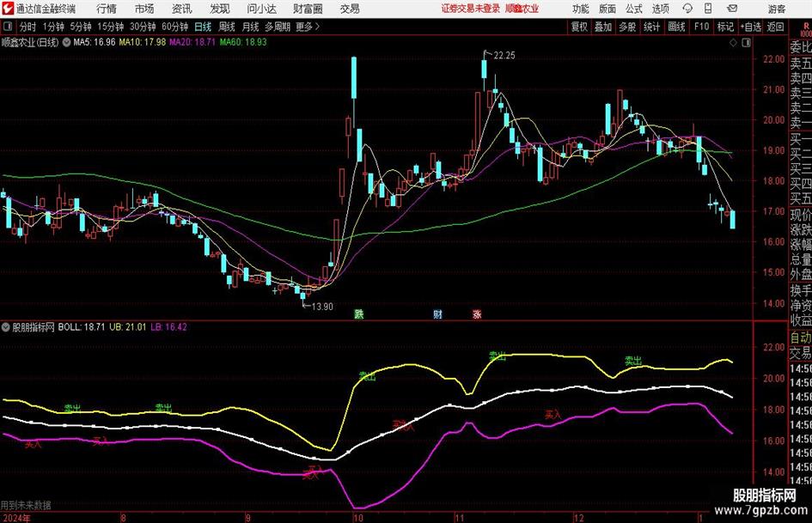Viewport: 812px width, 523px height.
Task: Click the 2024年 label on time axis
Action: tap(16, 518)
